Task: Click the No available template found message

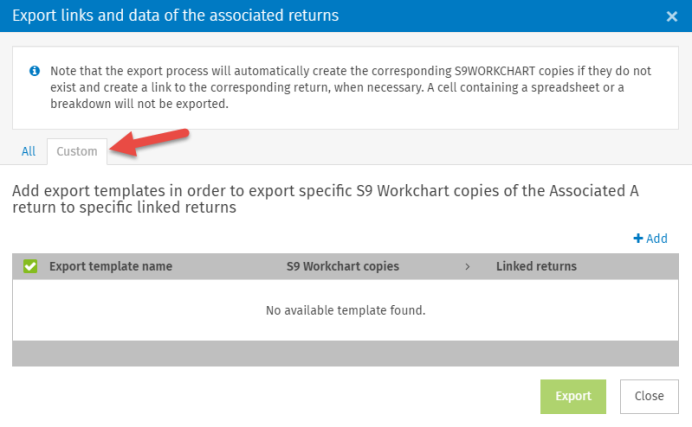Action: pyautogui.click(x=346, y=311)
